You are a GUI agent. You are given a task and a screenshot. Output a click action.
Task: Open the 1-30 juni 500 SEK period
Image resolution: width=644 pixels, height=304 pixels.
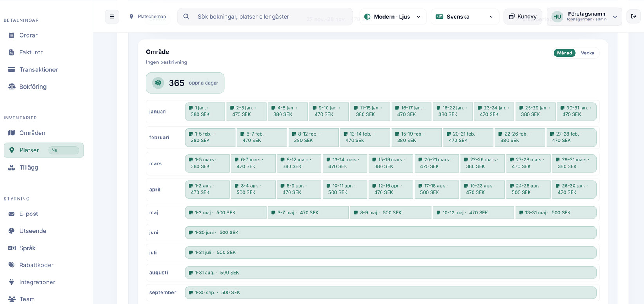tap(390, 232)
